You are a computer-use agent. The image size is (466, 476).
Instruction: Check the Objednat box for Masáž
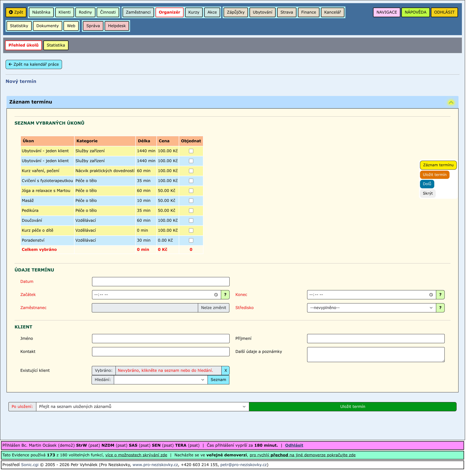(x=191, y=201)
